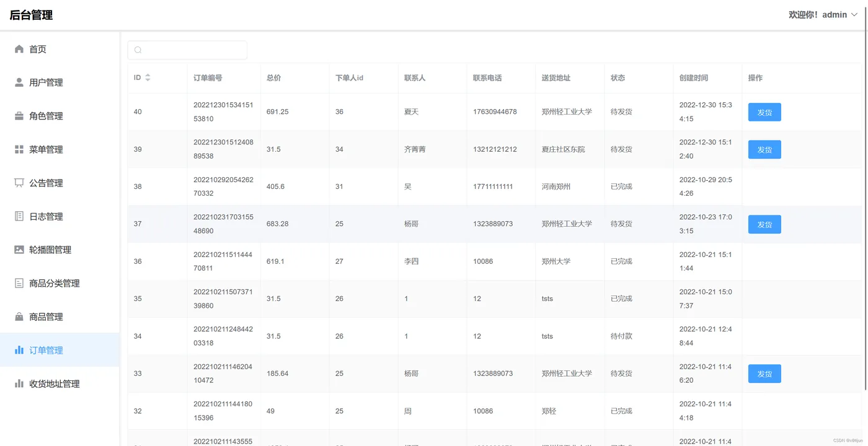The width and height of the screenshot is (868, 446).
Task: Click contact name 吴
Action: coord(408,186)
